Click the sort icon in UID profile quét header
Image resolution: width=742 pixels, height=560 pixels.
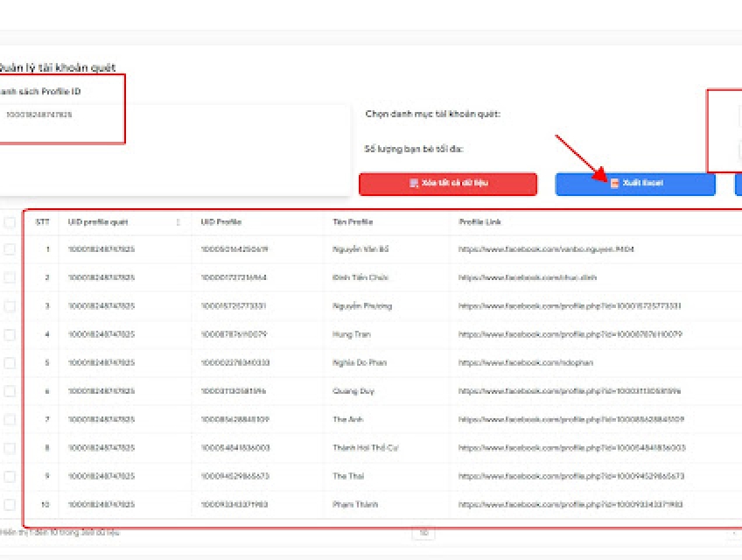click(x=178, y=222)
